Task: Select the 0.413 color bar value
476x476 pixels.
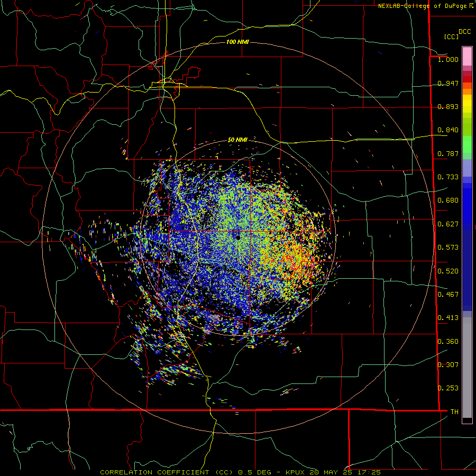Action: (448, 318)
